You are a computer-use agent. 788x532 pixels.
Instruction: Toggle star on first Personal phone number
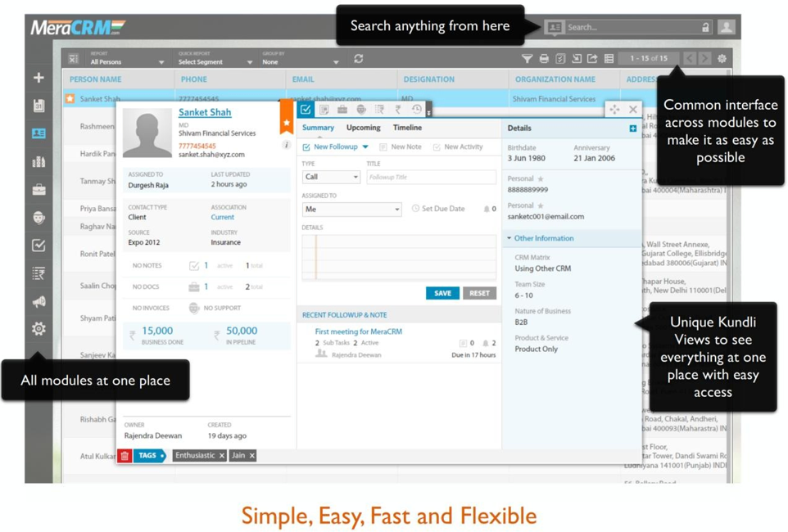point(541,178)
